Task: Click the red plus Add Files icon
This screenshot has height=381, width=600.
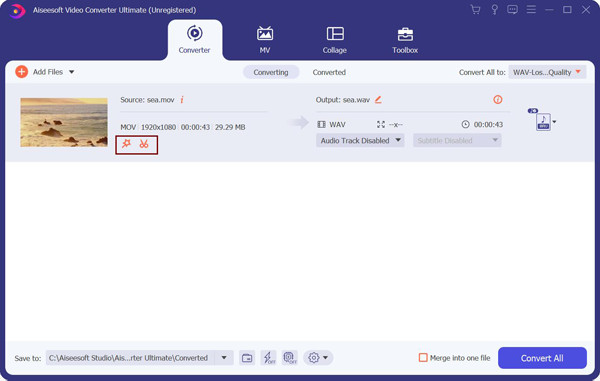Action: point(21,72)
